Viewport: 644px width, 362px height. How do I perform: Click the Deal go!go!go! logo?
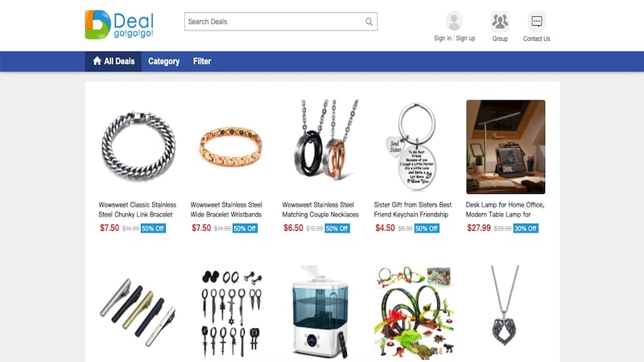pos(119,25)
